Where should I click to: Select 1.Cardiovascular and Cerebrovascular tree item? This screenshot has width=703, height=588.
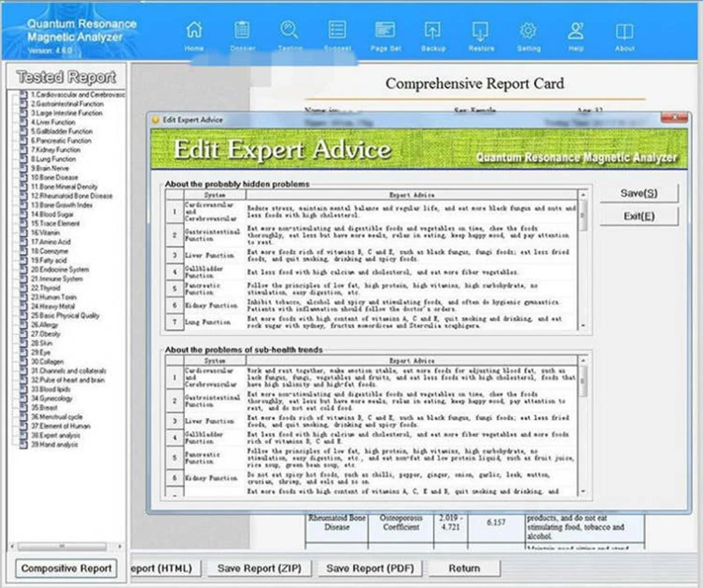coord(78,95)
